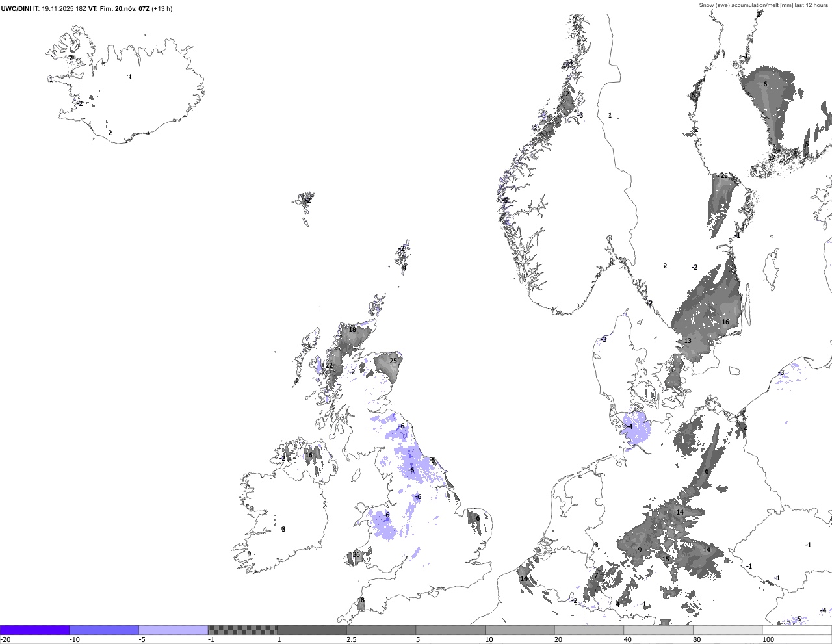Click the '7' value in western Germany
The image size is (832, 644).
click(x=596, y=574)
